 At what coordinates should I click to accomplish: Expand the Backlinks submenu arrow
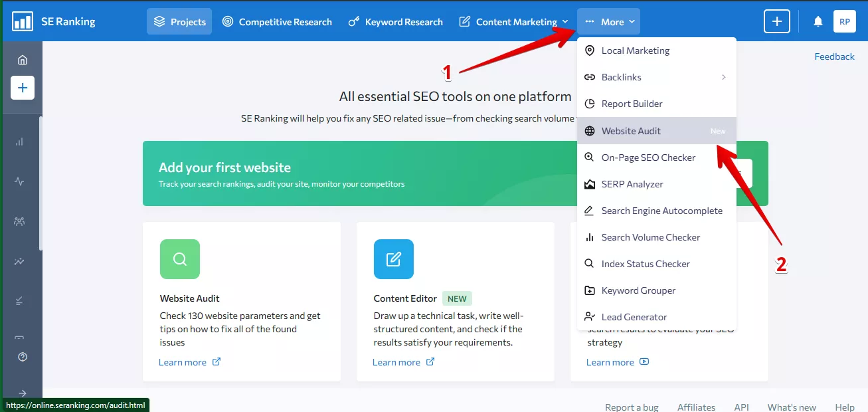coord(724,77)
